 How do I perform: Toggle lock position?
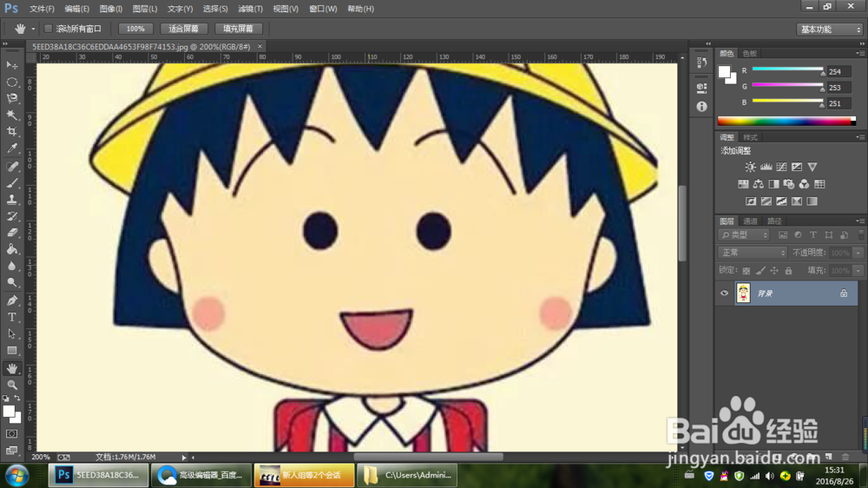tap(774, 270)
